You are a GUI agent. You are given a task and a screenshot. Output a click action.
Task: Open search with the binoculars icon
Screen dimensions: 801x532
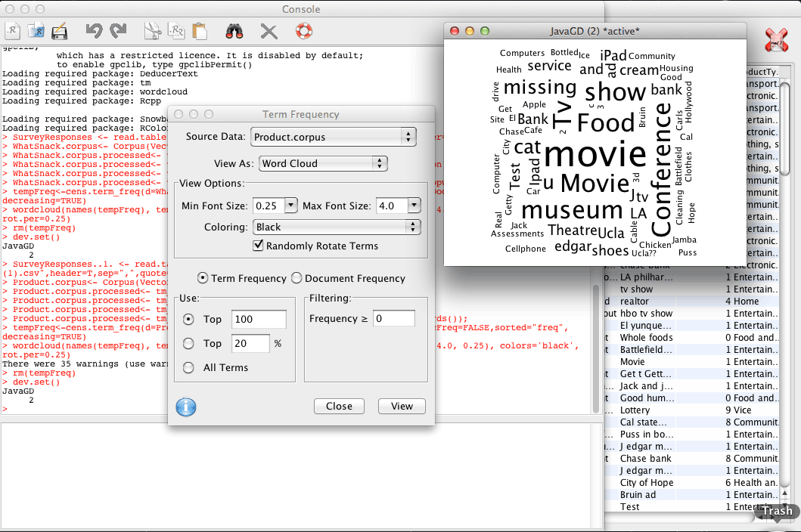tap(234, 31)
